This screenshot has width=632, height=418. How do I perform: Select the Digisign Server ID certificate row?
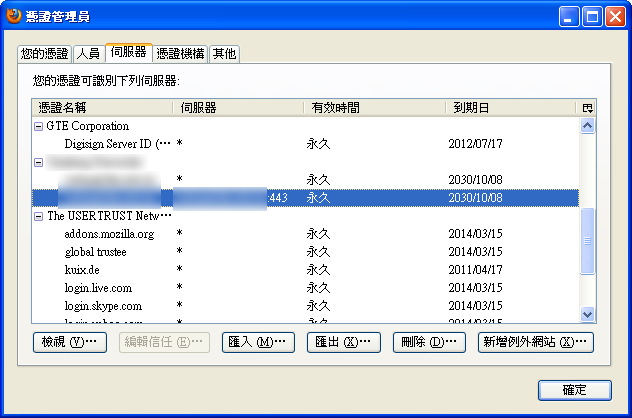coord(305,144)
